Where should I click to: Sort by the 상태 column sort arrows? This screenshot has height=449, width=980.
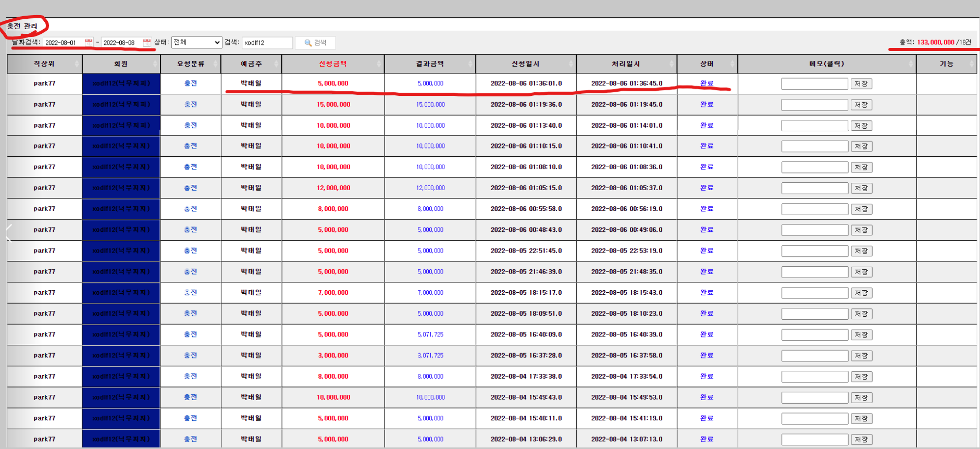coord(733,64)
